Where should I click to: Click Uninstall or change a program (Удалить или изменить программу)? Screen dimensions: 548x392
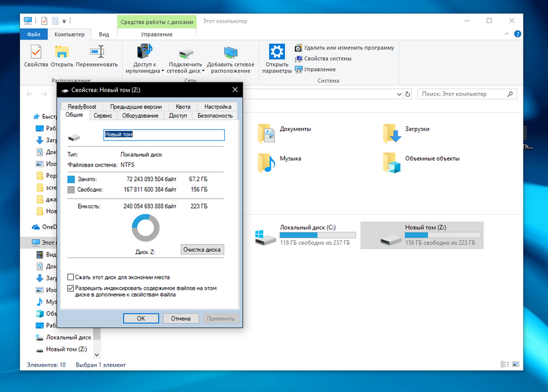pos(344,47)
